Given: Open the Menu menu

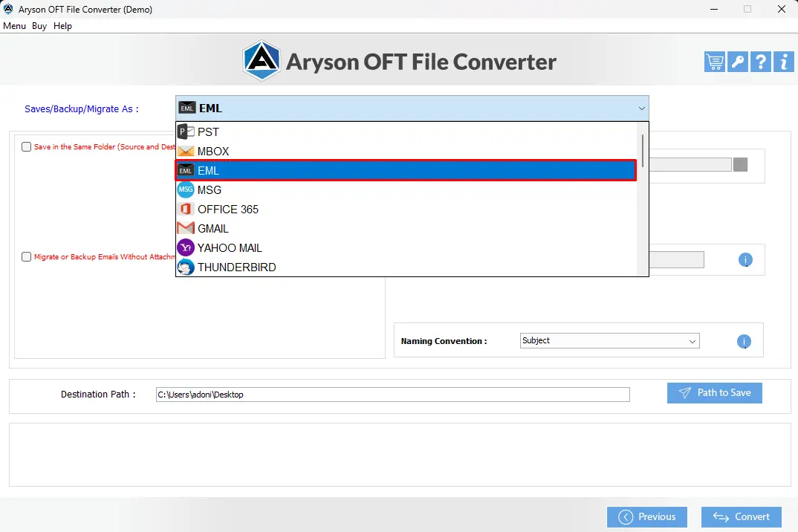Looking at the screenshot, I should (14, 26).
